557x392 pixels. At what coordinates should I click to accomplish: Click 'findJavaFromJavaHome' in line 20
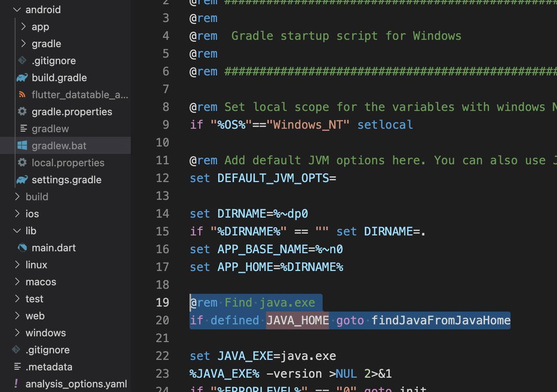click(x=441, y=320)
